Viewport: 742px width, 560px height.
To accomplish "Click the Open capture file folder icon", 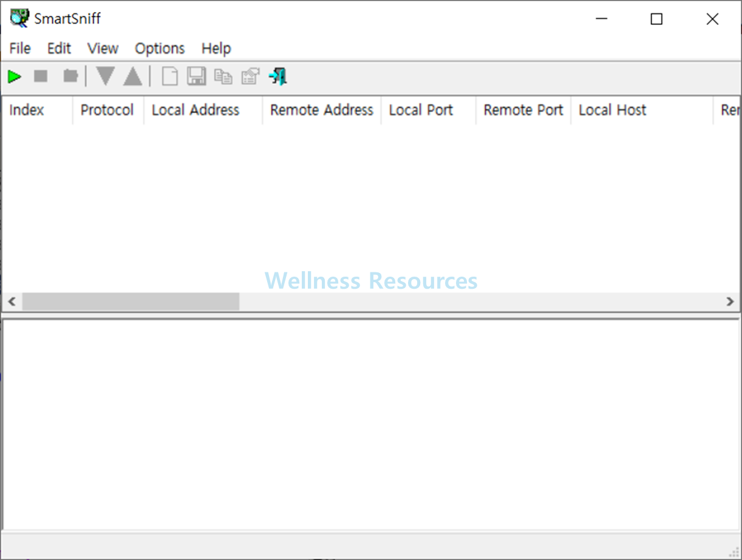I will 70,76.
